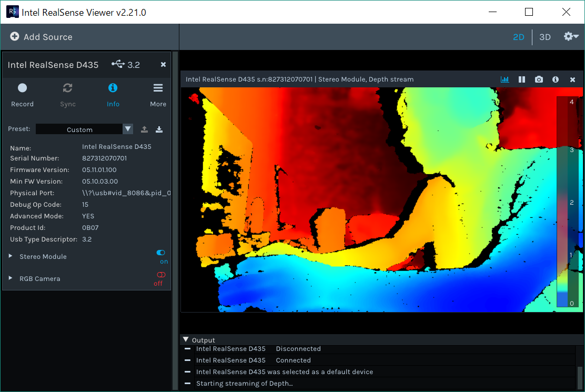Open the Preset dropdown arrow
This screenshot has width=585, height=392.
tap(128, 129)
